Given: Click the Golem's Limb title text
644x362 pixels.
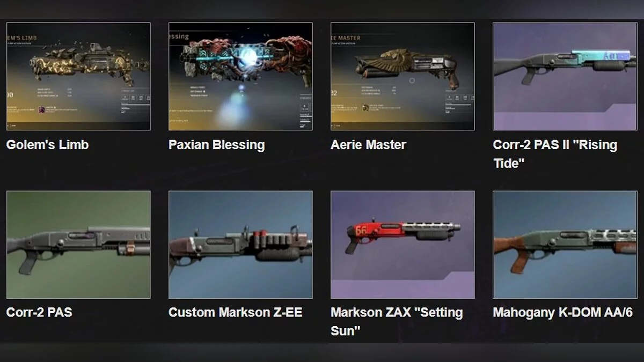Looking at the screenshot, I should 47,145.
